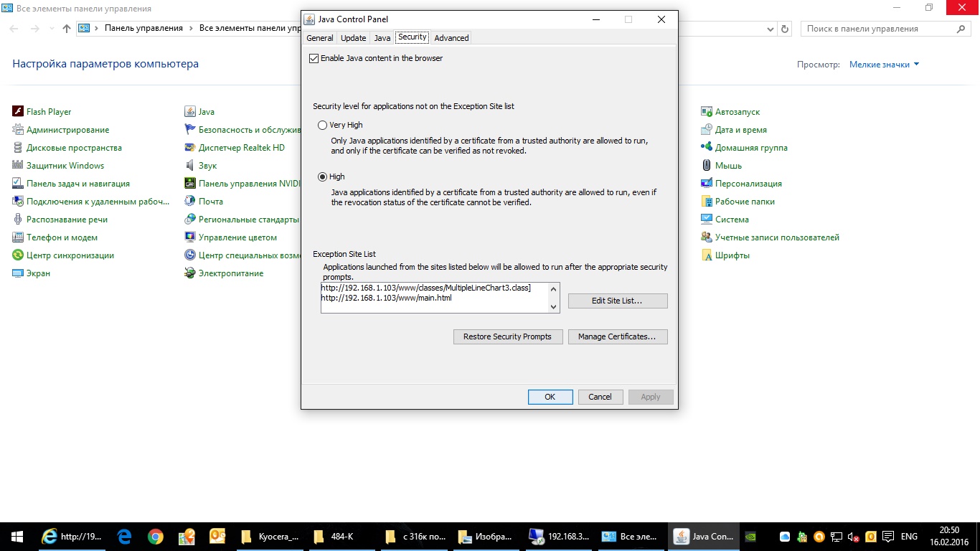The image size is (980, 551).
Task: Open the Диспетчер Realtek HD icon
Action: point(190,147)
